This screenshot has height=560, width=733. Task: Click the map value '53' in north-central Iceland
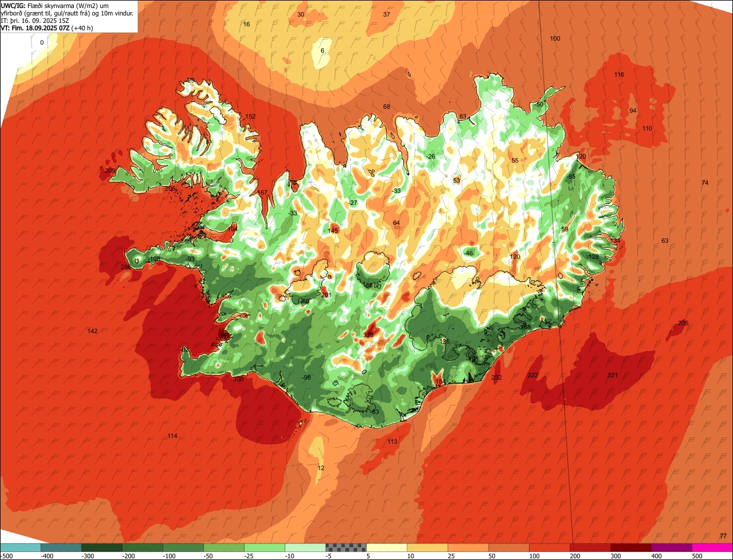456,180
